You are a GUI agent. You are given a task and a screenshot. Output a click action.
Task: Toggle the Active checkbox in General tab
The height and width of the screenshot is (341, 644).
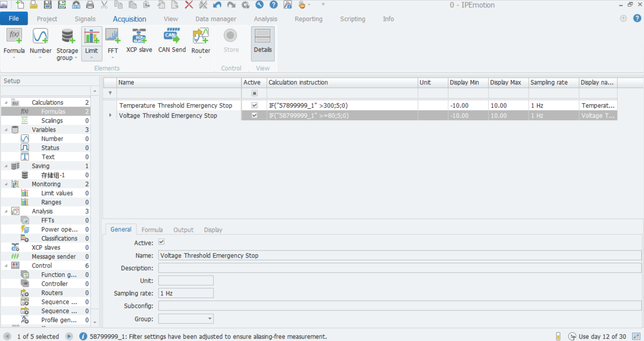point(162,242)
